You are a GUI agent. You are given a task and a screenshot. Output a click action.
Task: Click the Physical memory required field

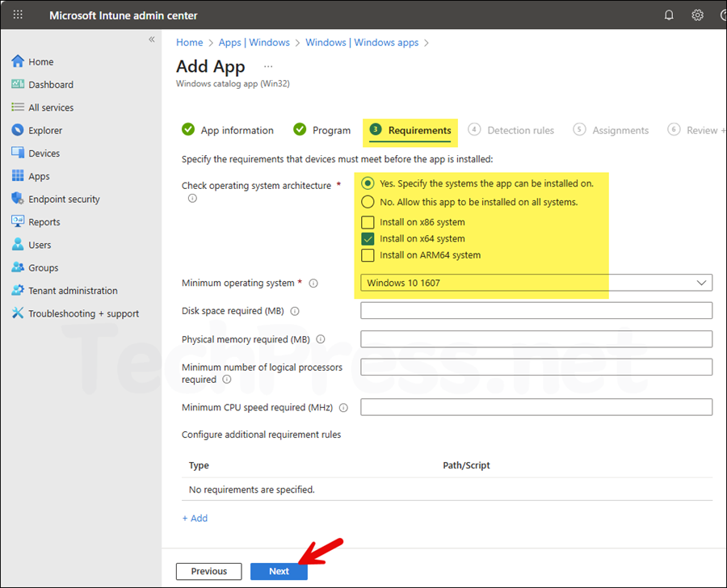click(536, 339)
